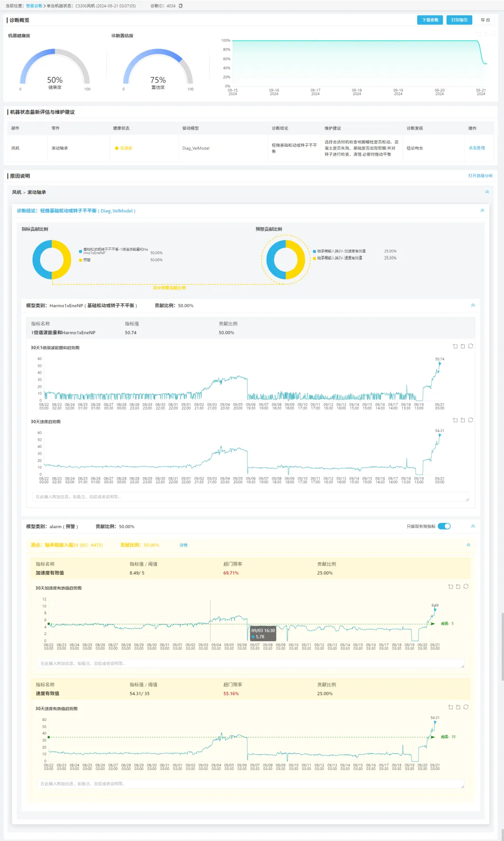
Task: Collapse the Harmo1xEneNP model category section
Action: point(473,305)
